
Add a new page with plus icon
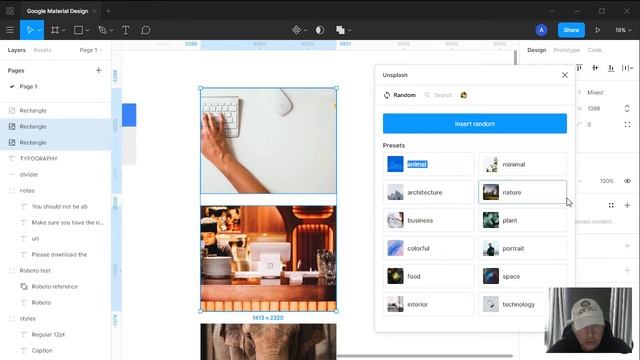pyautogui.click(x=99, y=70)
